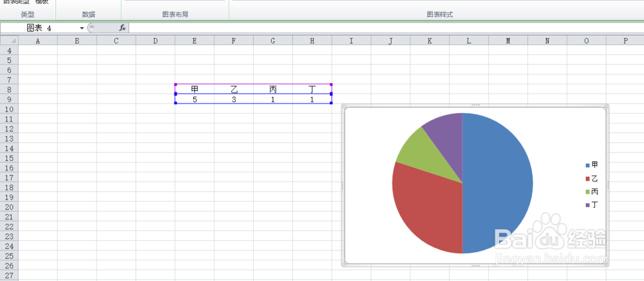Viewport: 644px width, 281px height.
Task: Select row 4 header
Action: click(x=9, y=50)
